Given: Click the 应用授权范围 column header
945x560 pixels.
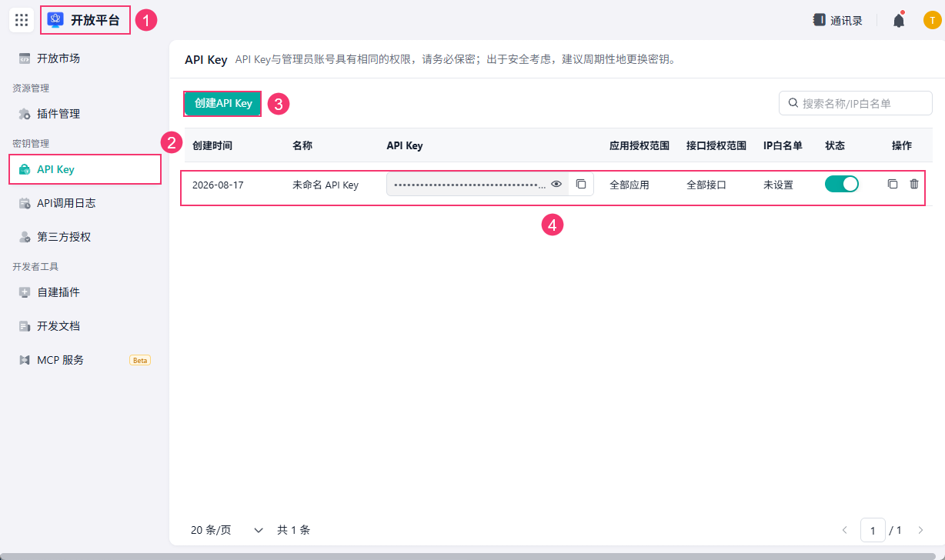Looking at the screenshot, I should click(639, 145).
